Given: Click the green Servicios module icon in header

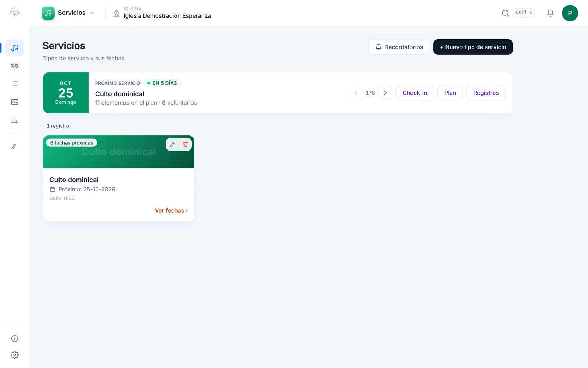Looking at the screenshot, I should 48,13.
